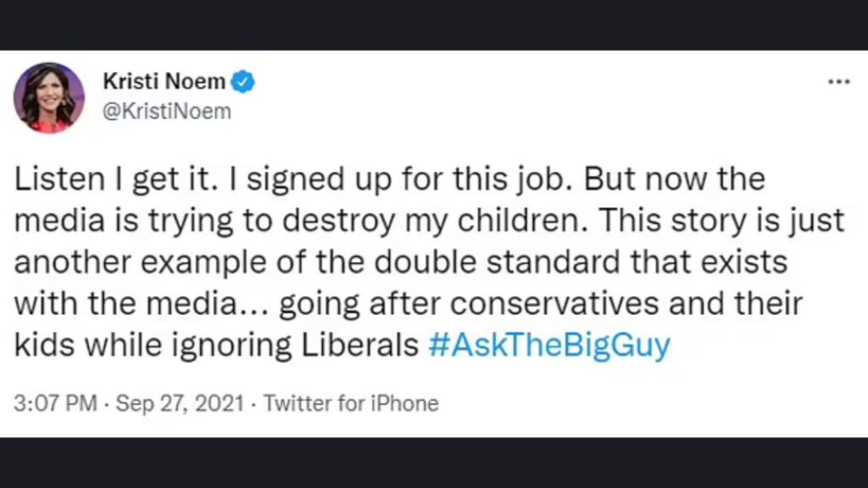Open the #AskTheBigGuy hashtag
This screenshot has height=488, width=868.
click(x=549, y=347)
